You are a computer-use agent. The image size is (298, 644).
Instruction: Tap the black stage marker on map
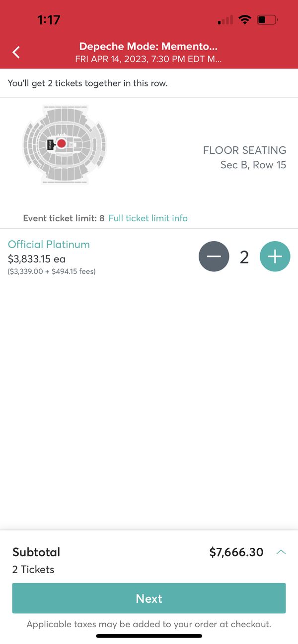point(50,144)
